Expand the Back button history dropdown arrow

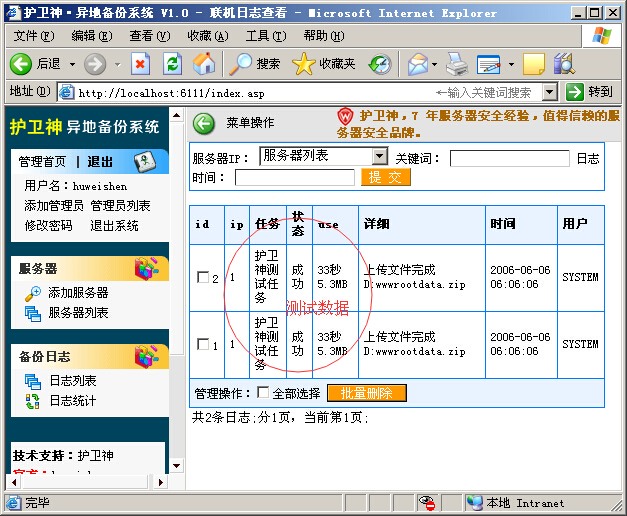click(72, 64)
